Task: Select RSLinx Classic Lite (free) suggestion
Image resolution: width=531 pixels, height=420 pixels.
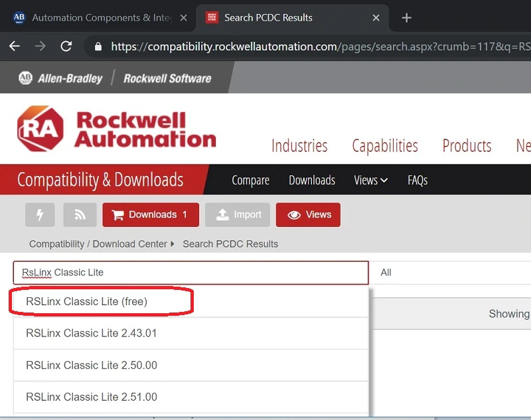Action: [190, 301]
